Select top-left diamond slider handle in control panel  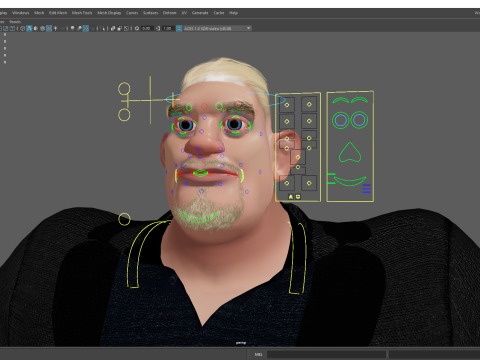[287, 105]
